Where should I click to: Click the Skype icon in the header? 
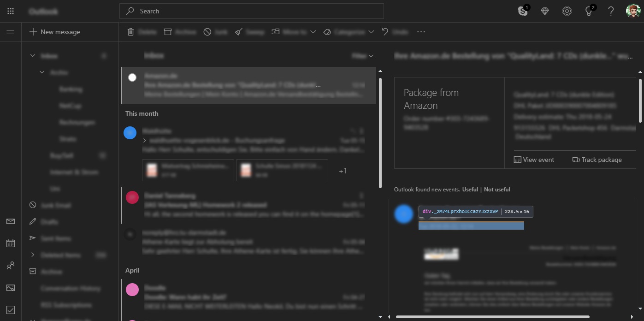(x=523, y=11)
